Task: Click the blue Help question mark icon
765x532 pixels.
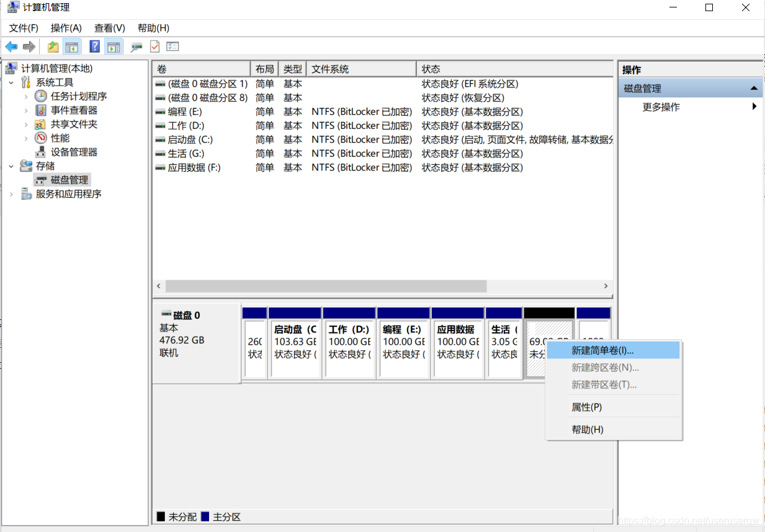Action: 95,47
